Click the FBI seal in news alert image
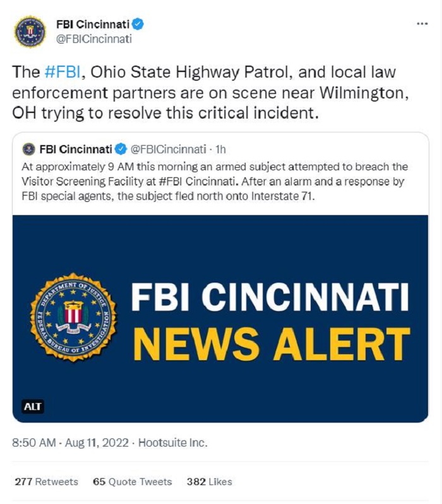 [74, 317]
